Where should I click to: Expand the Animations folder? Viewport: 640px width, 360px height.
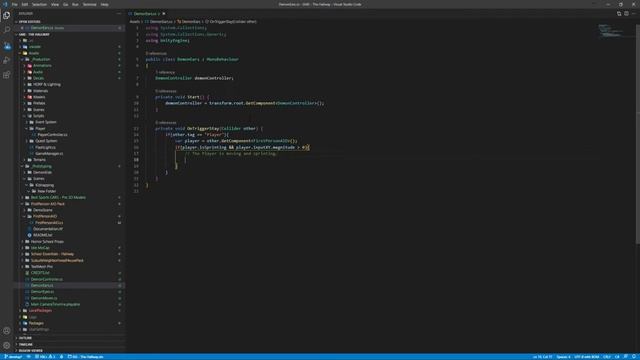pyautogui.click(x=42, y=66)
